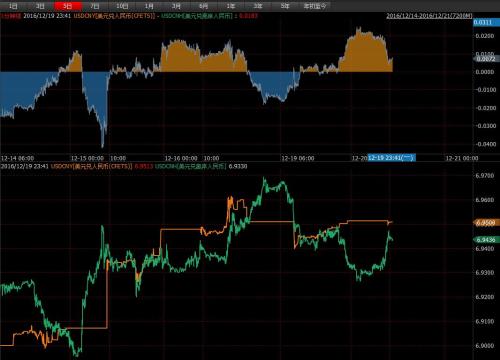Switch to the 3年 range tab

(258, 6)
